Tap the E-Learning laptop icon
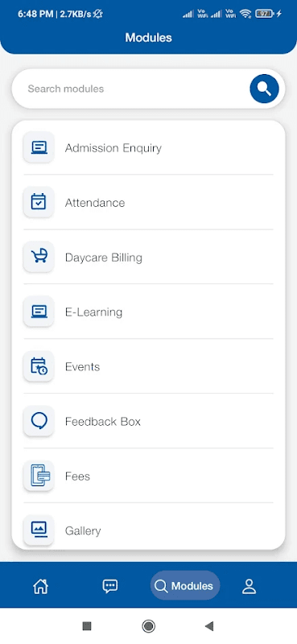 (39, 312)
